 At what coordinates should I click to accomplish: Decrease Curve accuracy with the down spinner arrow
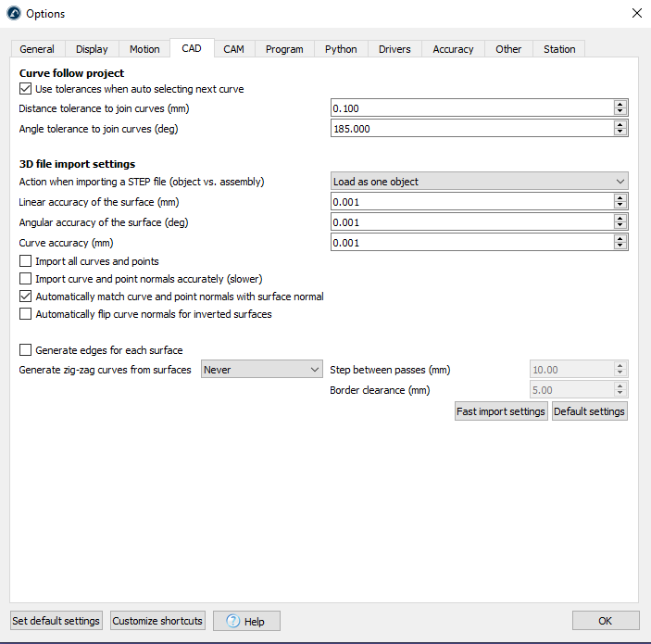click(x=620, y=246)
